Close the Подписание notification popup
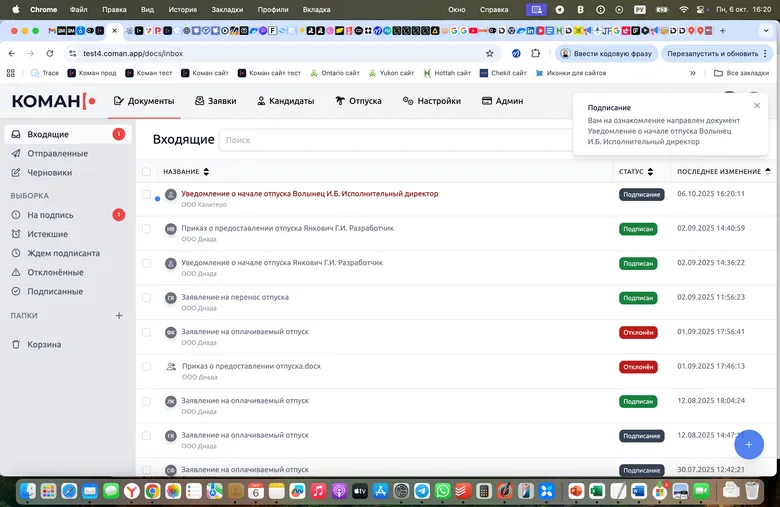The image size is (780, 507). point(757,106)
